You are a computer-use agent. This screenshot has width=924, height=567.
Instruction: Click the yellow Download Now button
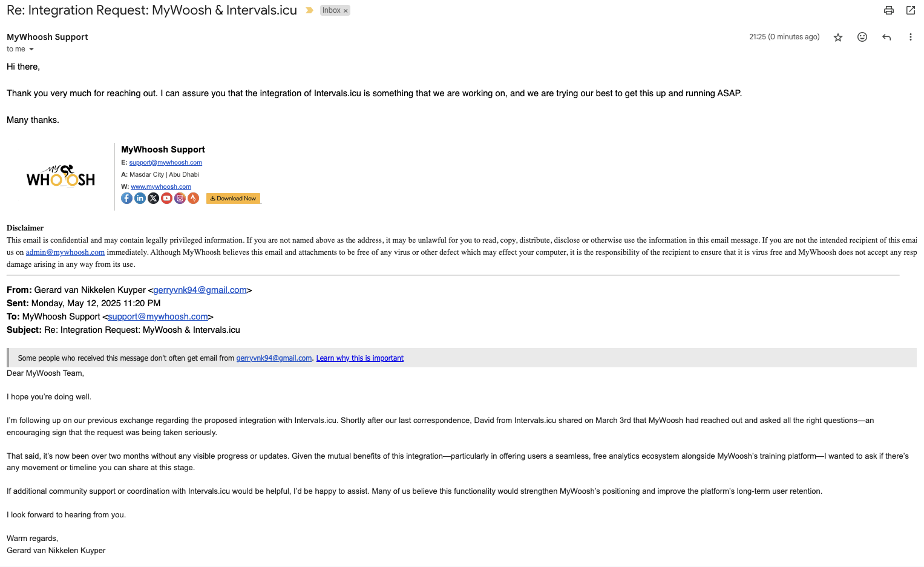233,198
